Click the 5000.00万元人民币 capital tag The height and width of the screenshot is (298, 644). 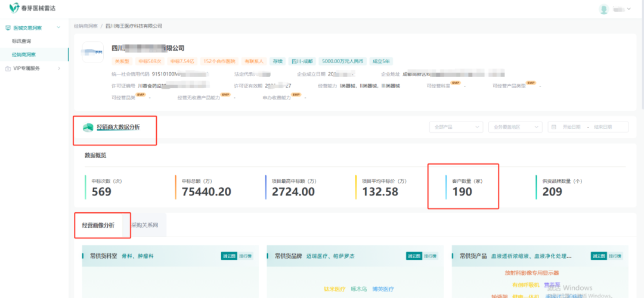[342, 61]
